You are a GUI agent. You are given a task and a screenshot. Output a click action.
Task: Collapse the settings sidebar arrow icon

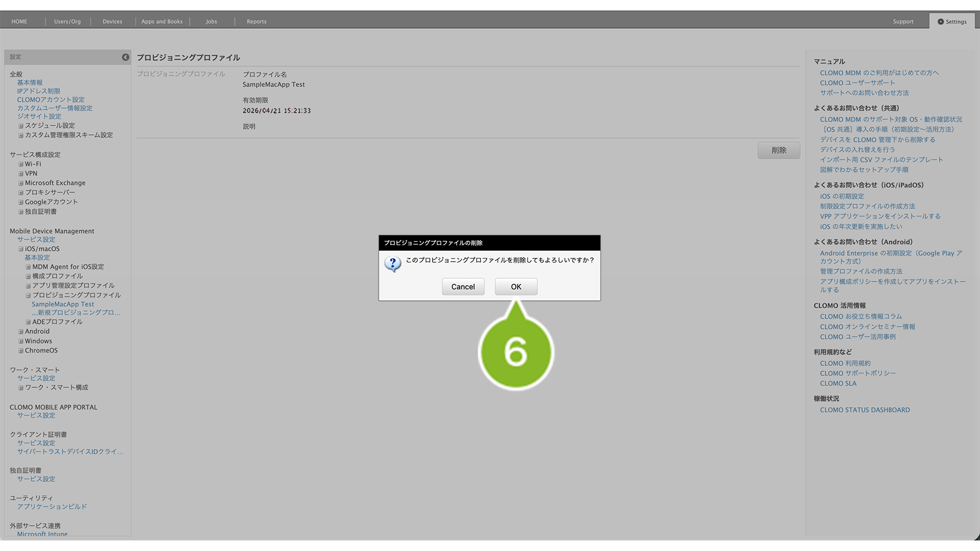[126, 57]
